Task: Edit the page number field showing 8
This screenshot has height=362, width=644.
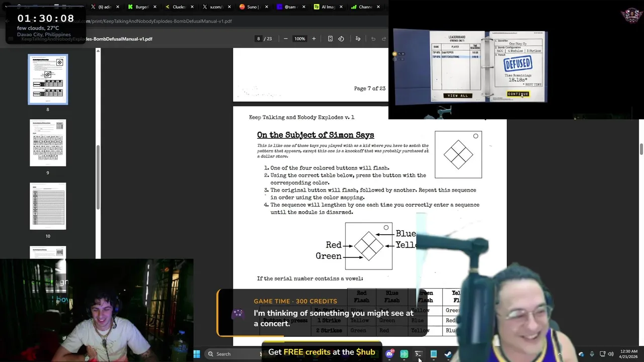Action: pyautogui.click(x=259, y=39)
